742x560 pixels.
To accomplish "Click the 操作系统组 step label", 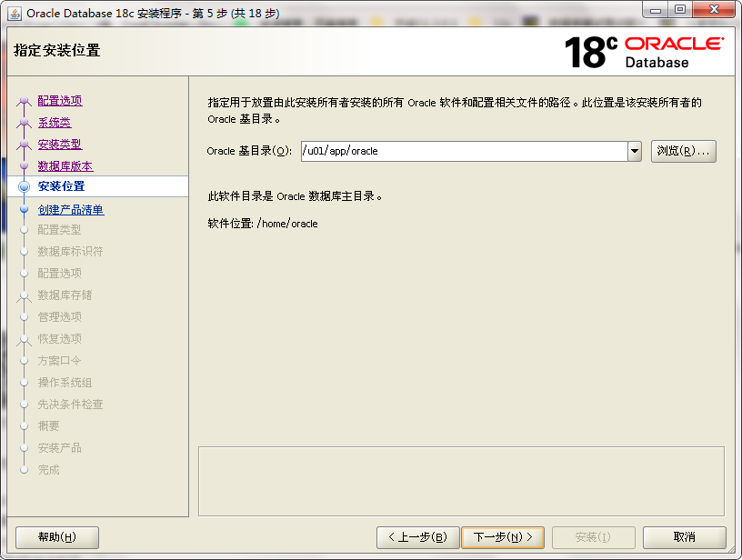I will [x=65, y=383].
